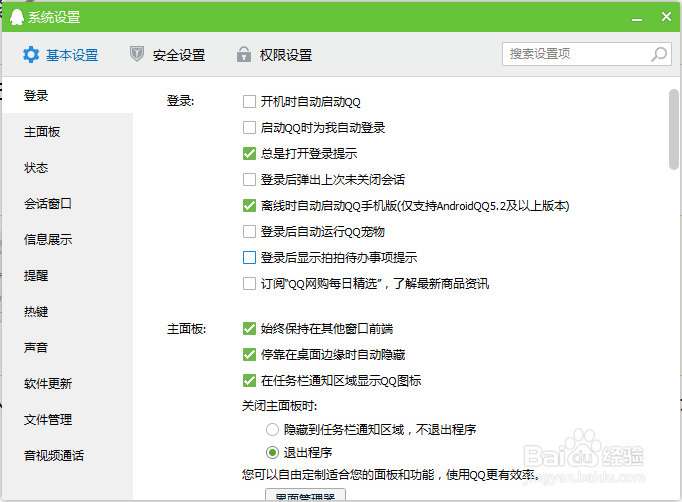Uncheck 总是打开登录提示
Viewport: 682px width, 502px height.
point(249,154)
